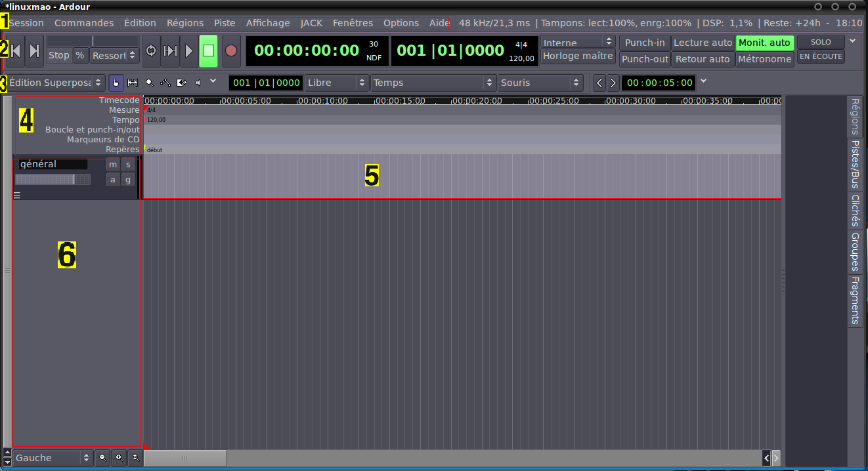Viewport: 868px width, 471px height.
Task: Toggle Punch-out recording
Action: click(x=645, y=59)
